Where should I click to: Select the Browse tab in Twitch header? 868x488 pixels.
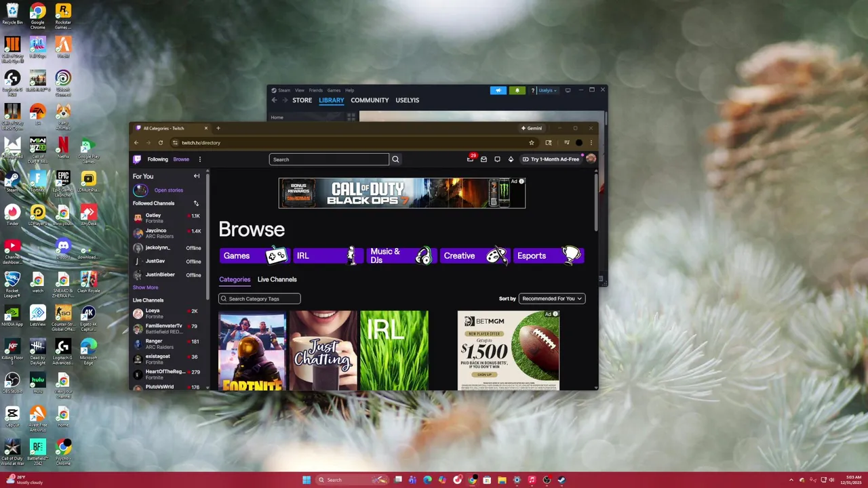point(181,159)
